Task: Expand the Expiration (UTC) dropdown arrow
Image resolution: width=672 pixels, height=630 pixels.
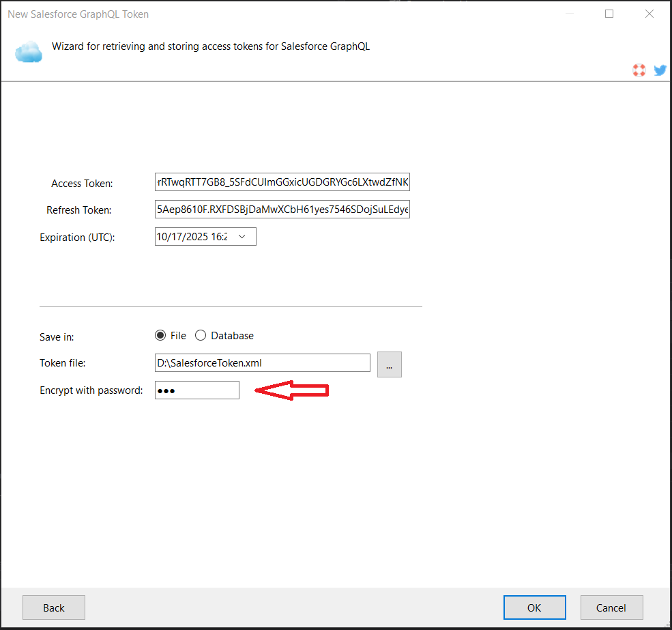Action: click(242, 236)
